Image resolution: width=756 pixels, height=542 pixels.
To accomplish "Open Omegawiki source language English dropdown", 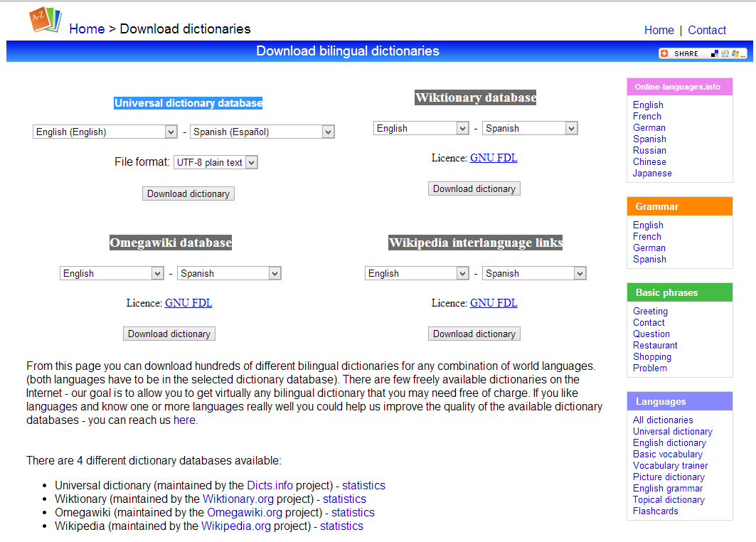I will 112,273.
